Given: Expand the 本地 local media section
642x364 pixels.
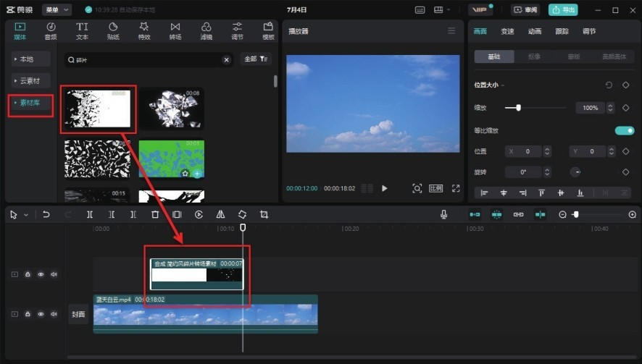Looking at the screenshot, I should coord(30,59).
